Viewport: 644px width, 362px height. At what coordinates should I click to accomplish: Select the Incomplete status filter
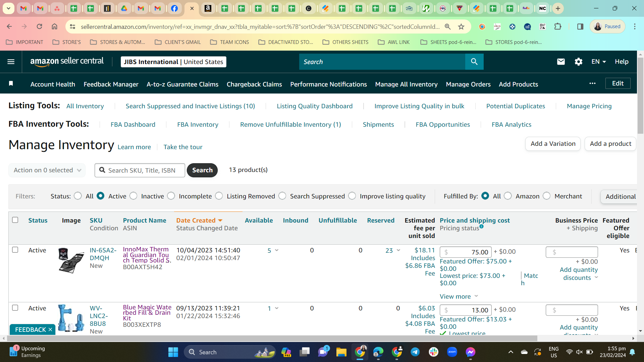point(171,196)
